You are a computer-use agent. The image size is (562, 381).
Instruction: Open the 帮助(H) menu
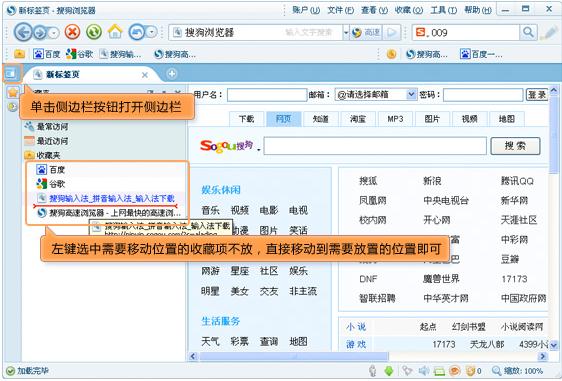tap(478, 10)
